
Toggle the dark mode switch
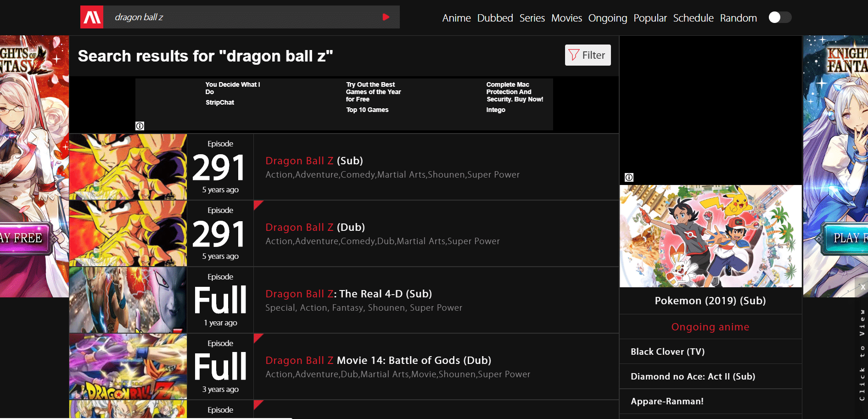[x=780, y=17]
